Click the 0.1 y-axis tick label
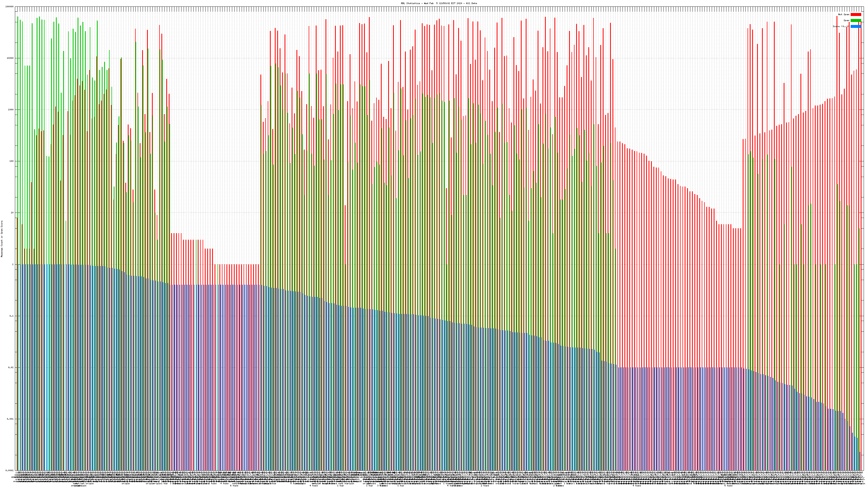Image resolution: width=868 pixels, height=488 pixels. (x=12, y=316)
